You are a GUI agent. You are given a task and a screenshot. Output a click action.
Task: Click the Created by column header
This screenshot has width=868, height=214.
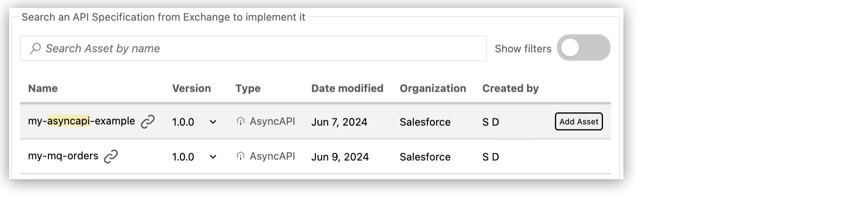(x=510, y=88)
